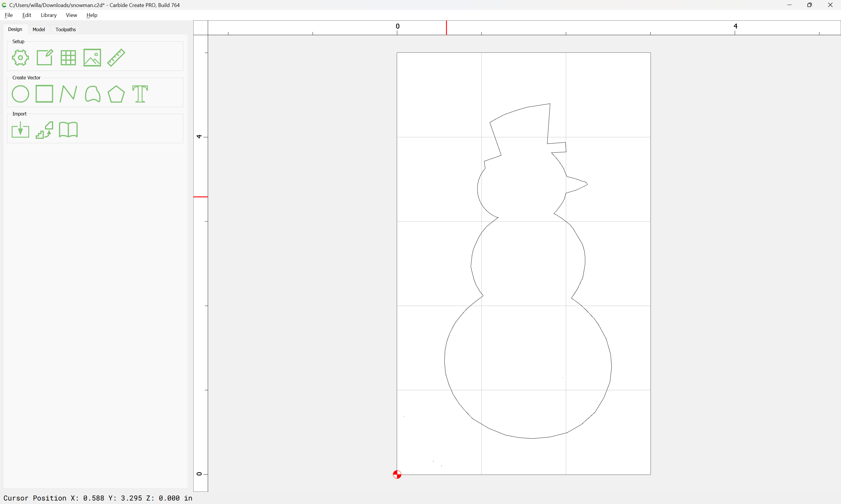Switch to the Model tab
Image resolution: width=841 pixels, height=504 pixels.
click(39, 29)
